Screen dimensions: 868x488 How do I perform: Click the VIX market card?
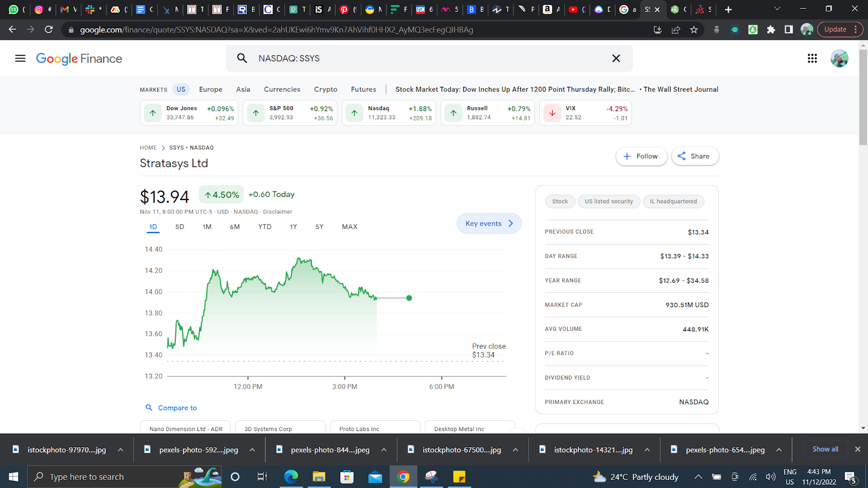(x=585, y=113)
